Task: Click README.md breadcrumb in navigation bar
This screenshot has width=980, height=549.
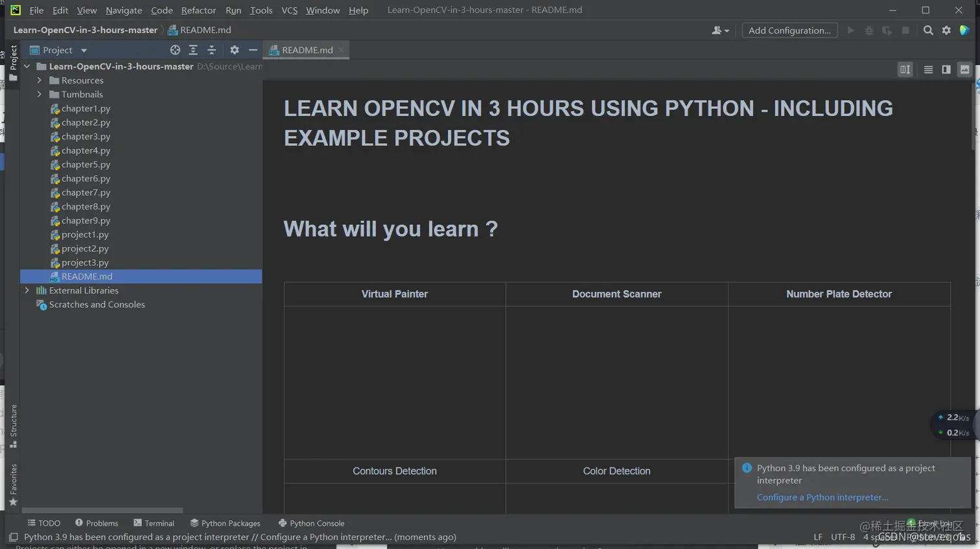Action: point(199,30)
